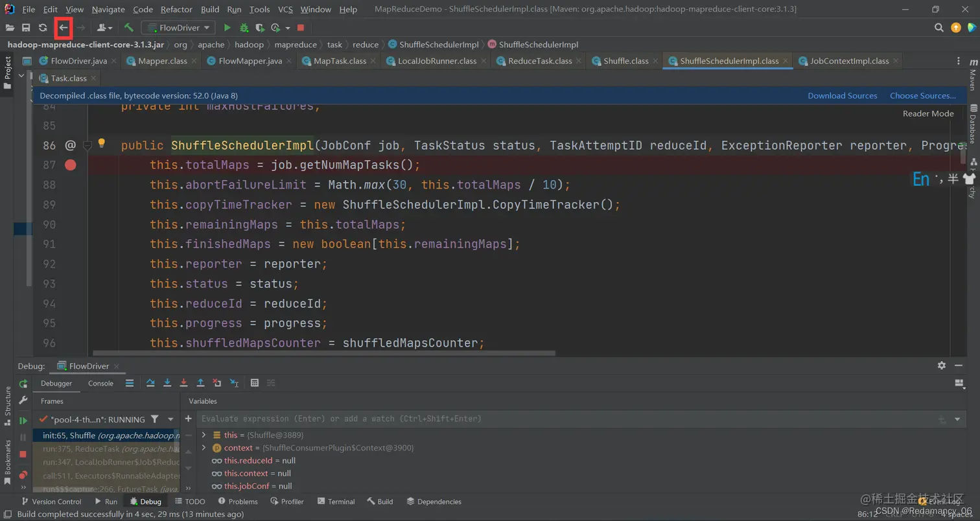980x521 pixels.
Task: Click the Choose Sources link
Action: tap(922, 96)
